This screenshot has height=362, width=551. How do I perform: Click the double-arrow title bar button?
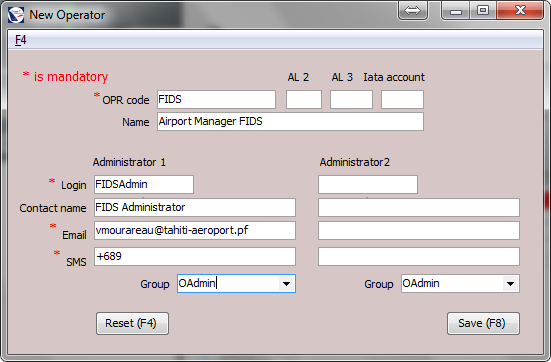tap(413, 11)
